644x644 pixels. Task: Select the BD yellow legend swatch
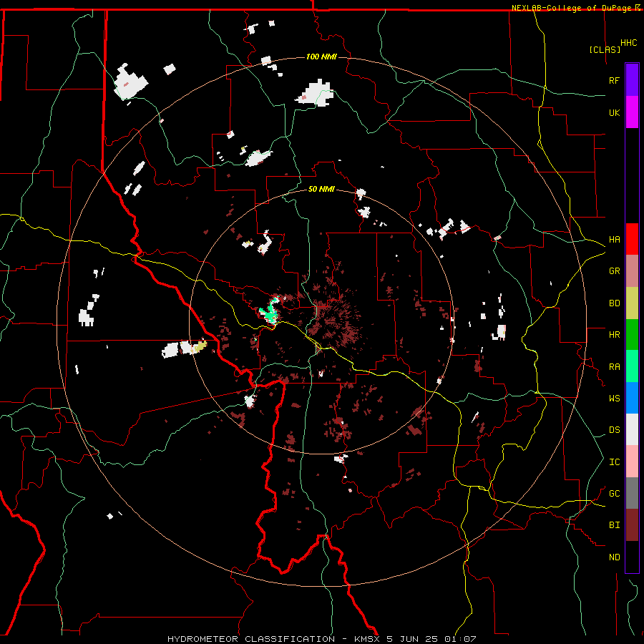[632, 303]
